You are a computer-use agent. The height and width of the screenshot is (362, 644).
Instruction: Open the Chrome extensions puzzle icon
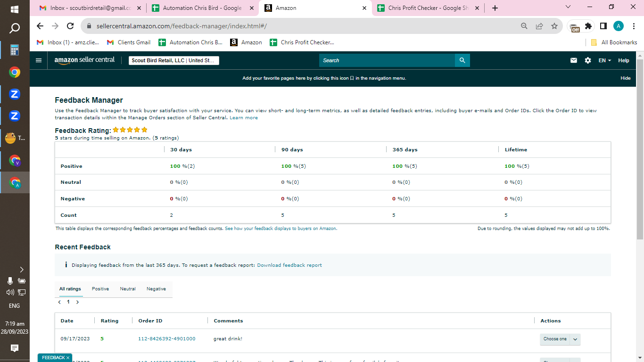[x=588, y=26]
